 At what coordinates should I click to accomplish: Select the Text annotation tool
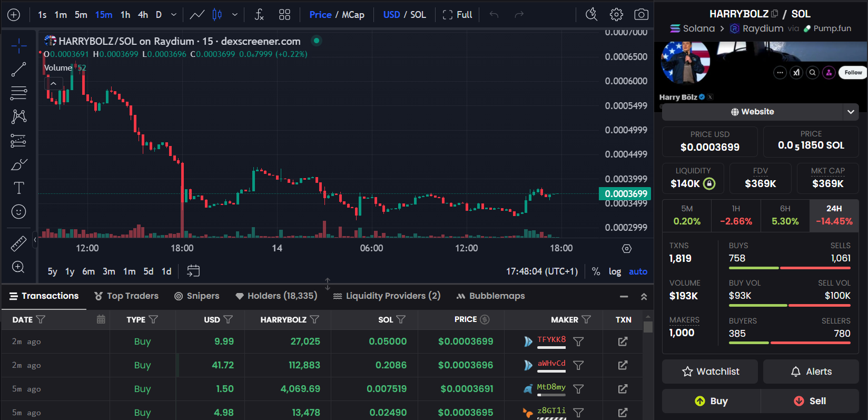coord(18,188)
